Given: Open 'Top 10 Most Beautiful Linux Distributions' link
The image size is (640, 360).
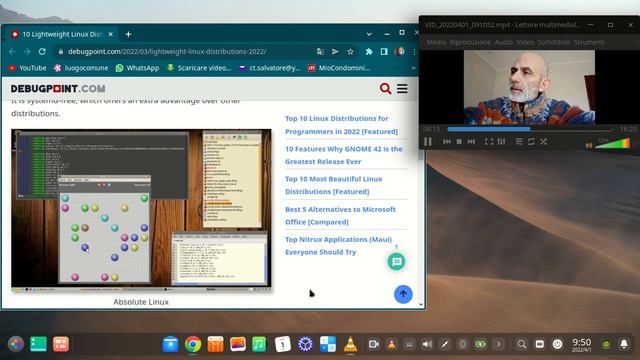Looking at the screenshot, I should click(x=333, y=185).
